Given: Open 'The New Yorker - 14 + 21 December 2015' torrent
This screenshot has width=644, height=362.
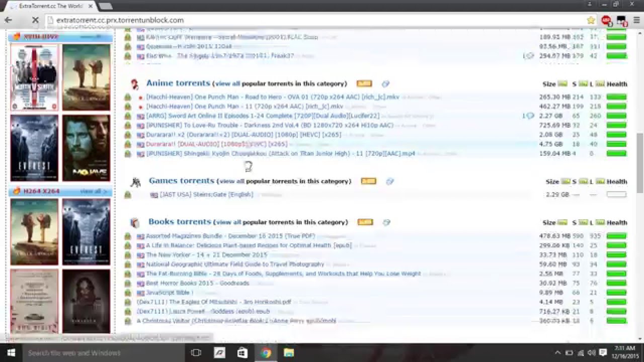Looking at the screenshot, I should click(x=207, y=255).
